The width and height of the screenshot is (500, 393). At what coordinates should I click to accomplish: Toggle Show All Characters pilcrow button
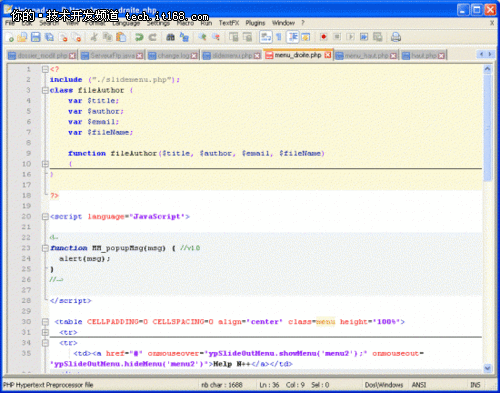point(279,37)
